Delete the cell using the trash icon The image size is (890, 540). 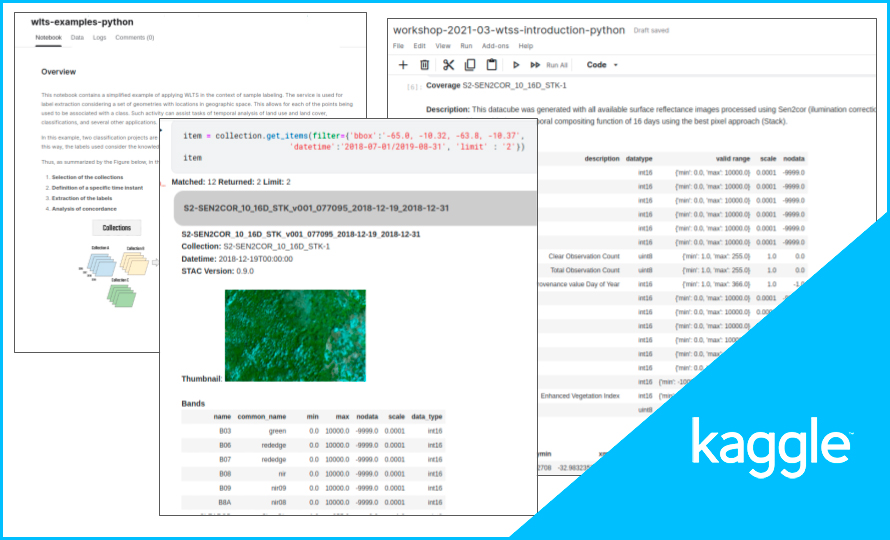coord(425,65)
